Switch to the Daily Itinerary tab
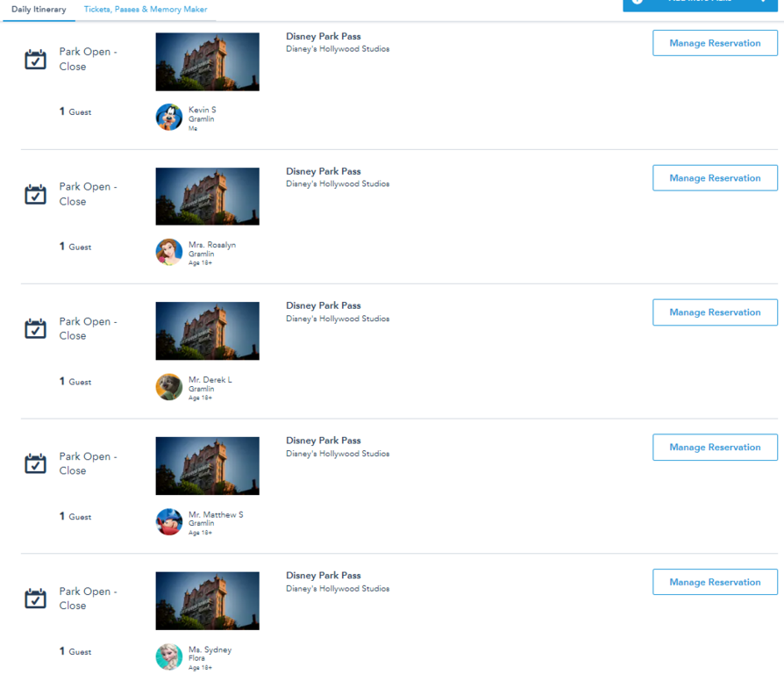Viewport: 784px width, 674px height. pyautogui.click(x=39, y=10)
